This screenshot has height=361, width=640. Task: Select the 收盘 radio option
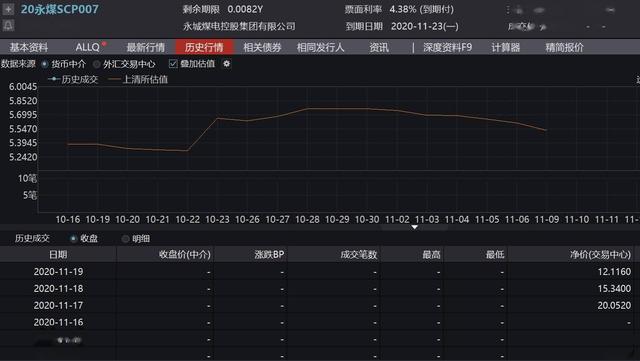coord(73,238)
